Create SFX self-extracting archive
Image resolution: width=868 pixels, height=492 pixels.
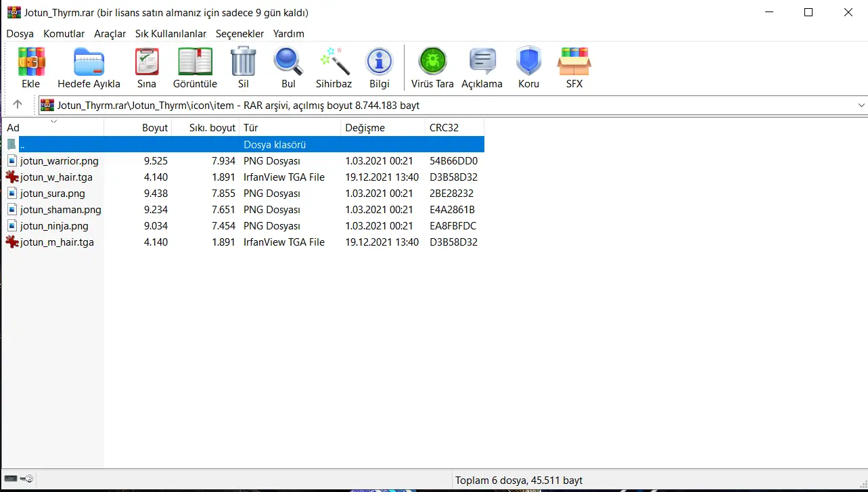[574, 62]
